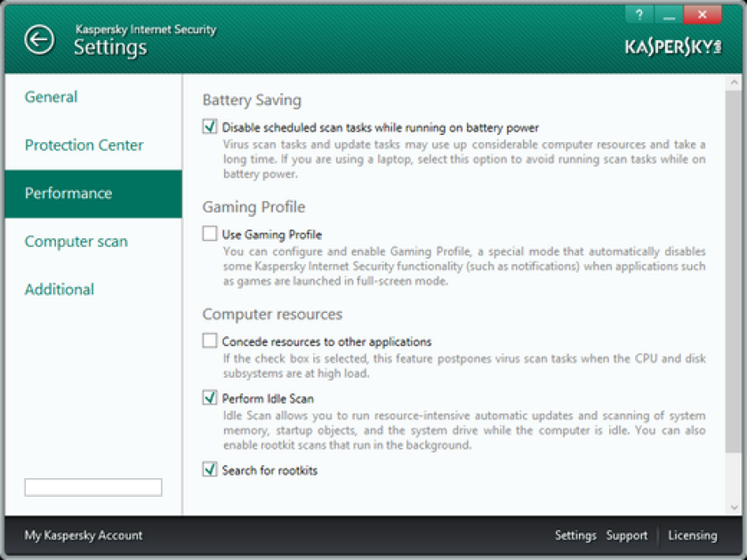Open the Additional settings section
The height and width of the screenshot is (560, 747).
60,290
